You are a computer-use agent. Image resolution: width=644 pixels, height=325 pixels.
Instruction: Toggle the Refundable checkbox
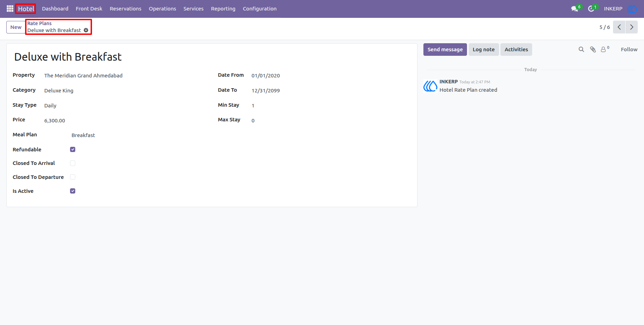pyautogui.click(x=72, y=150)
